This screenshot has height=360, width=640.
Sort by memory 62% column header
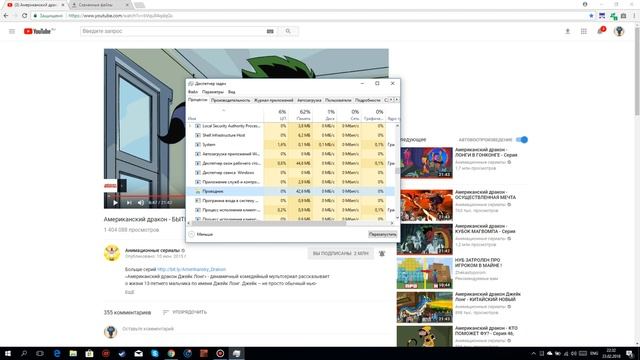click(x=300, y=115)
